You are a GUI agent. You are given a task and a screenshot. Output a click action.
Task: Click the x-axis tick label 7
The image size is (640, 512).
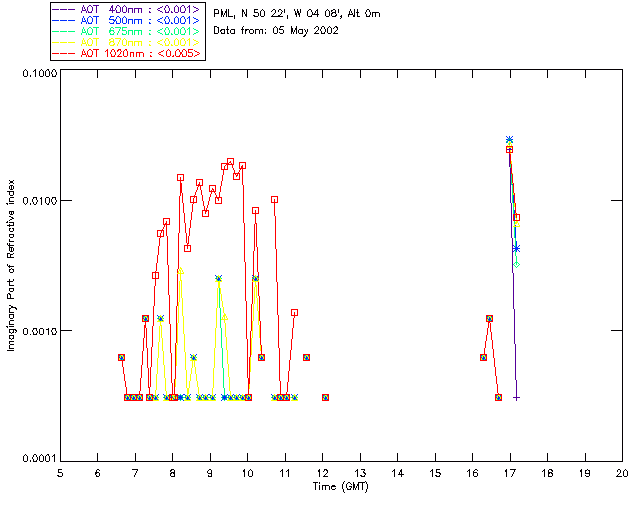click(x=135, y=473)
